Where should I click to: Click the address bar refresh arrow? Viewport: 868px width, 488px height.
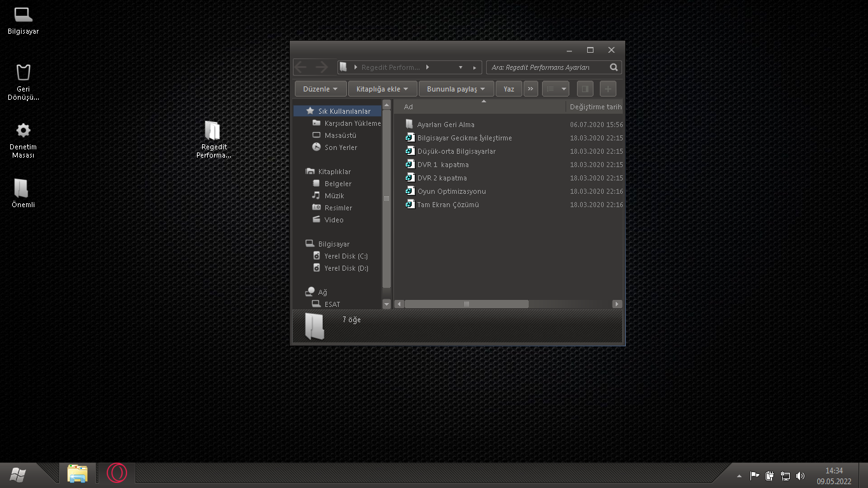[x=475, y=67]
